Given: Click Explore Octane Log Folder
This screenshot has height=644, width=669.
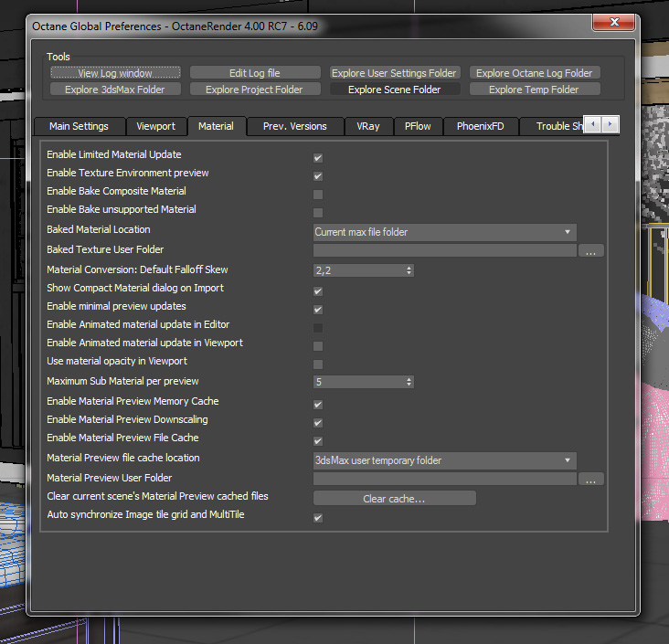Looking at the screenshot, I should pyautogui.click(x=534, y=73).
